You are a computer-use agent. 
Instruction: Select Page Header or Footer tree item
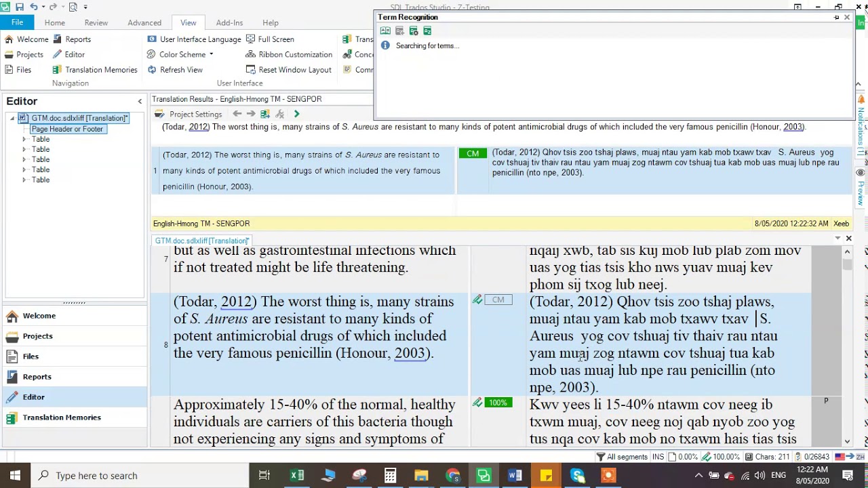[x=67, y=129]
